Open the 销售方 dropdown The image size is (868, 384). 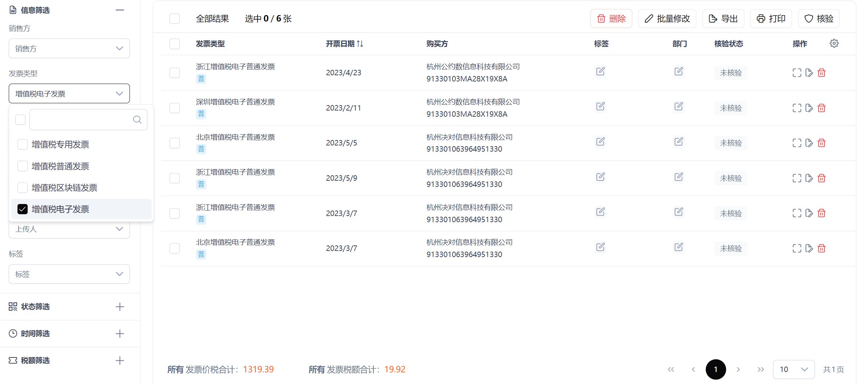pyautogui.click(x=69, y=48)
